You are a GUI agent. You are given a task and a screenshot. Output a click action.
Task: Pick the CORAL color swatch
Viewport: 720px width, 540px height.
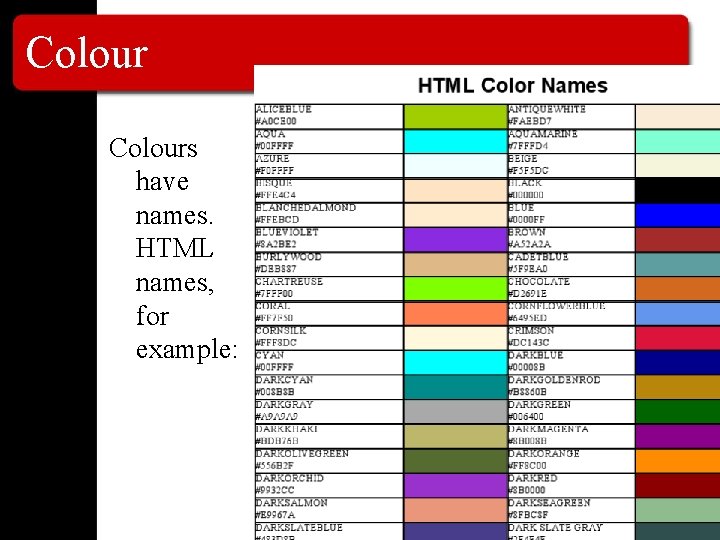pos(456,314)
